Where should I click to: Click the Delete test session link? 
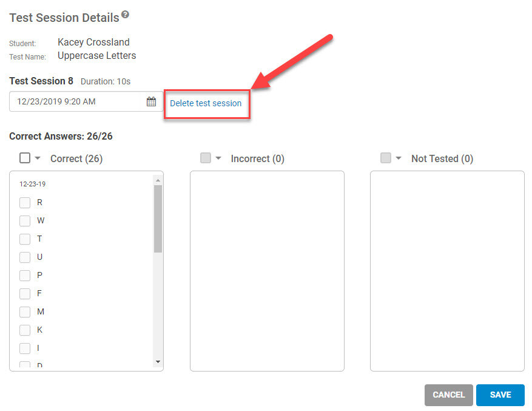point(206,103)
